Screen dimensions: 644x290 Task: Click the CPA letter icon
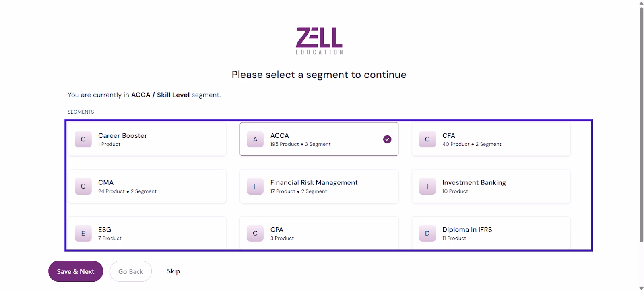pos(255,233)
